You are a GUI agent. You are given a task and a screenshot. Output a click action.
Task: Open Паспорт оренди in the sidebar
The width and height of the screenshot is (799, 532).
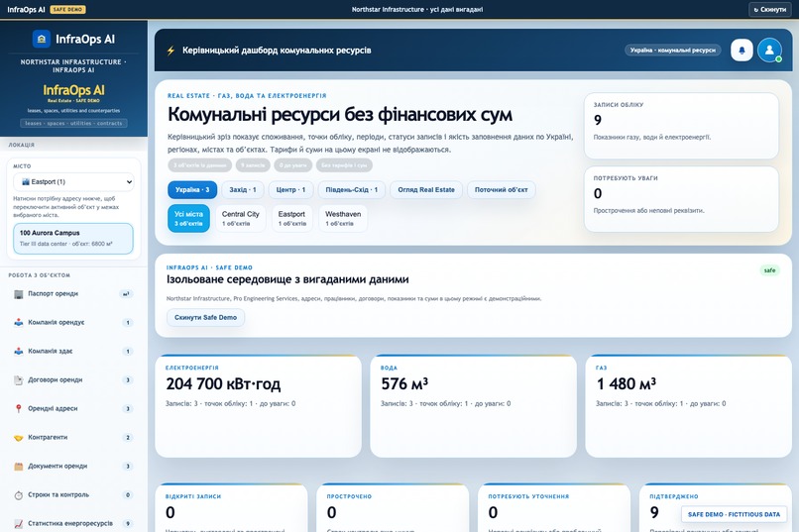pos(73,294)
